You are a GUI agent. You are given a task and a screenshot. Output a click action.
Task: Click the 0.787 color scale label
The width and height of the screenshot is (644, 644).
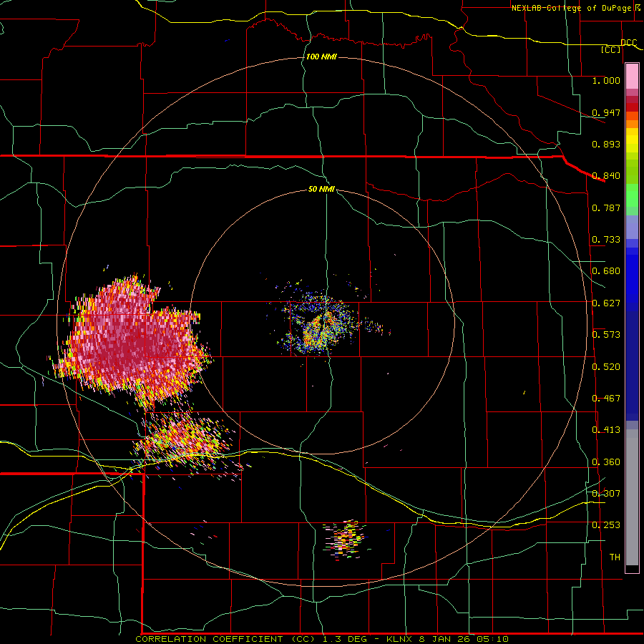(x=606, y=208)
